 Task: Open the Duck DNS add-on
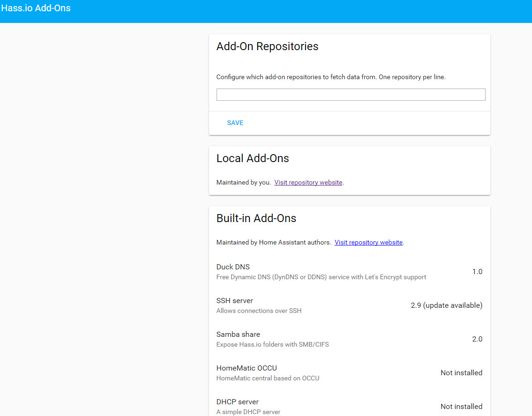point(233,267)
